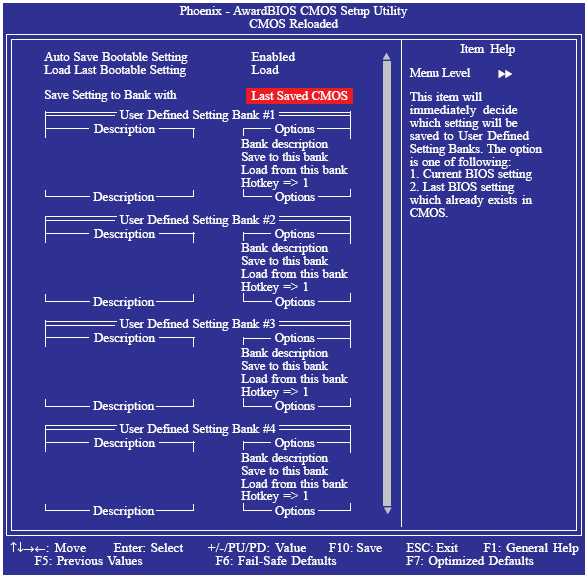Screen dimensions: 588x578
Task: Select Load from this bank in Bank #4
Action: pyautogui.click(x=294, y=484)
